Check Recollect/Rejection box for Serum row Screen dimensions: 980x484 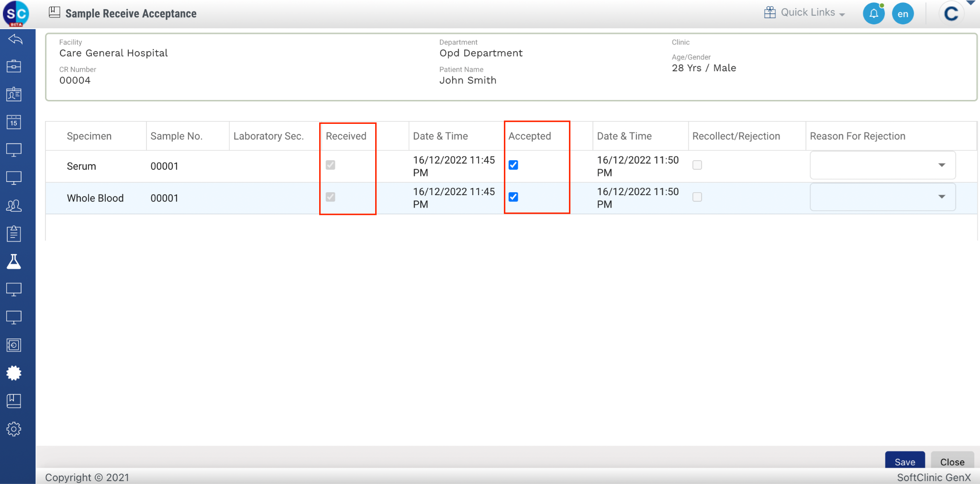697,165
